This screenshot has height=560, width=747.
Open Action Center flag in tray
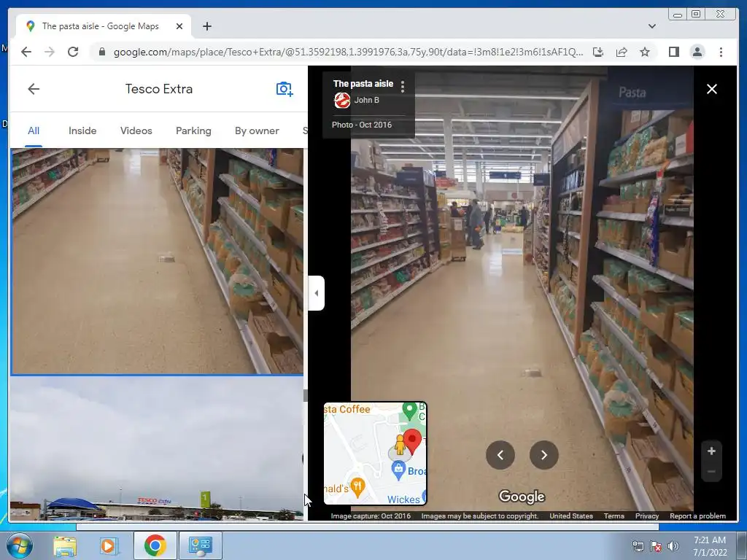[x=656, y=546]
